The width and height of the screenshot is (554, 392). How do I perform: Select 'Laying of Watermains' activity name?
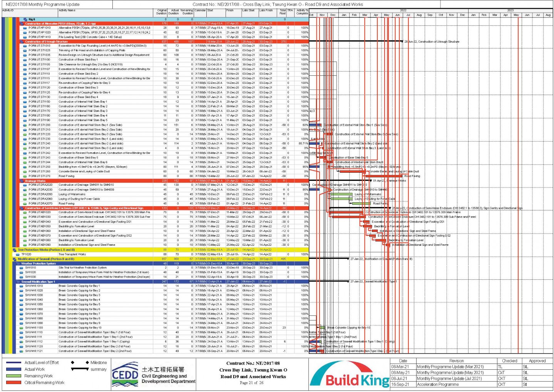point(72,194)
